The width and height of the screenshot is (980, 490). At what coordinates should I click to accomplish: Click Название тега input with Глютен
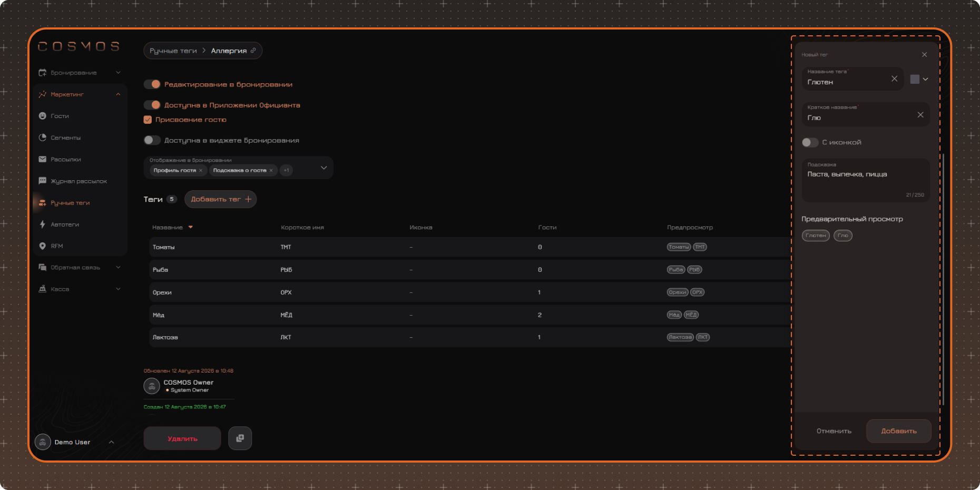pos(852,79)
